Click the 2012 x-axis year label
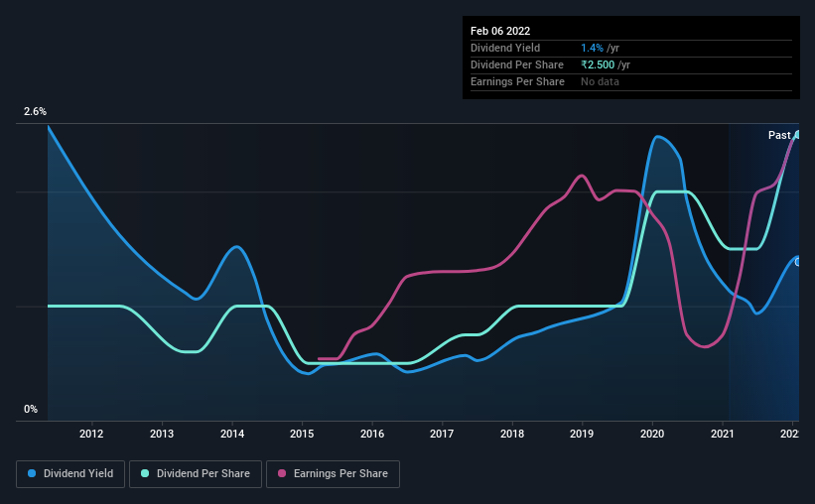The width and height of the screenshot is (815, 504). (x=91, y=434)
